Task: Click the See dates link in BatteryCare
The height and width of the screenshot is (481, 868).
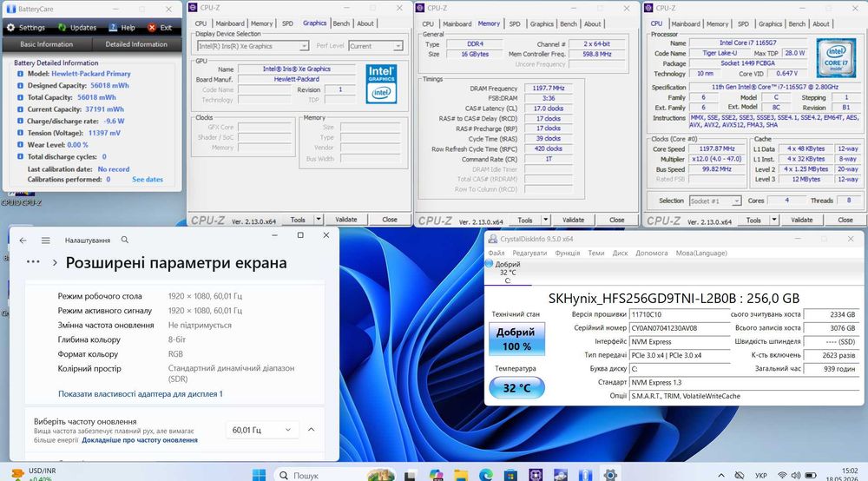Action: coord(148,180)
